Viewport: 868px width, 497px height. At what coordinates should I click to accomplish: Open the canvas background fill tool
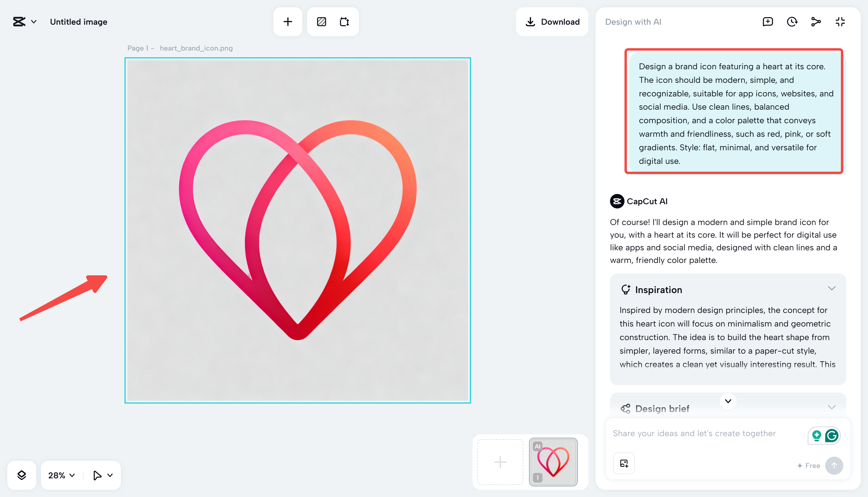point(321,21)
